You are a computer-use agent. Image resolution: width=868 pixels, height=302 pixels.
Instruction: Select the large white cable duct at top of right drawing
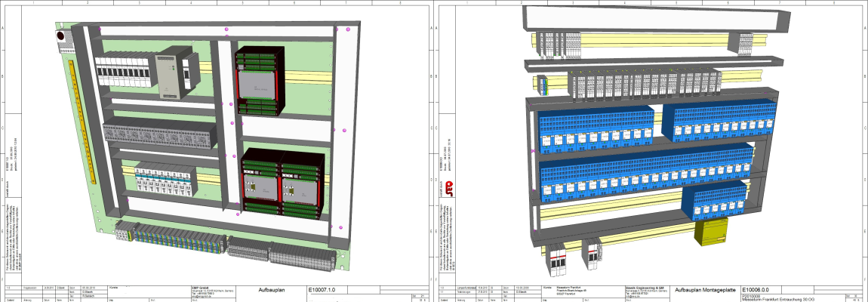(656, 19)
